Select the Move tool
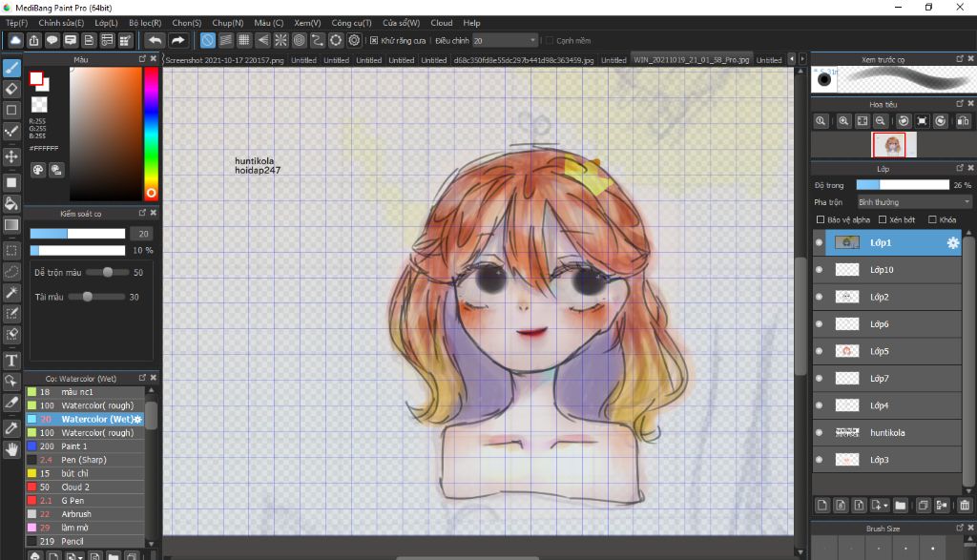This screenshot has height=560, width=977. click(11, 156)
